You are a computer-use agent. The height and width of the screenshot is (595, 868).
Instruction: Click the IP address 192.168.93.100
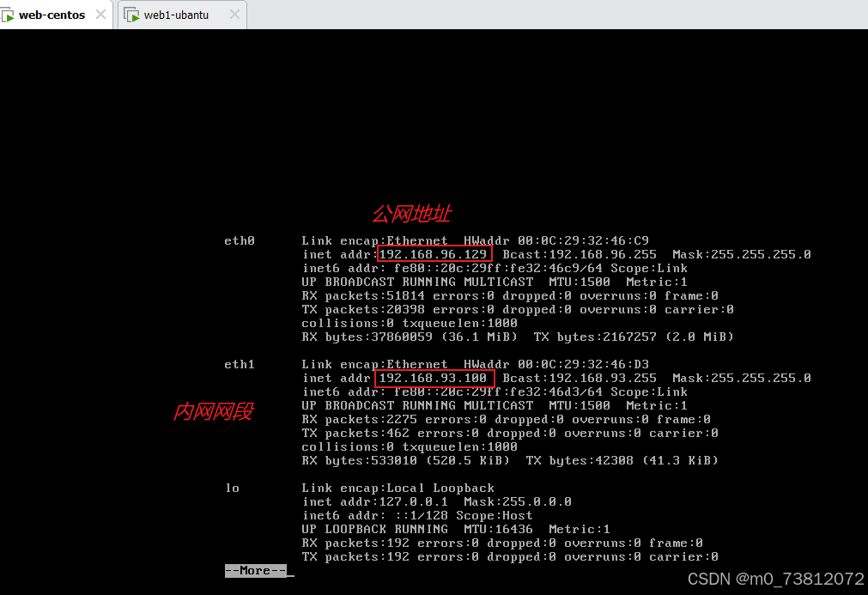click(433, 378)
